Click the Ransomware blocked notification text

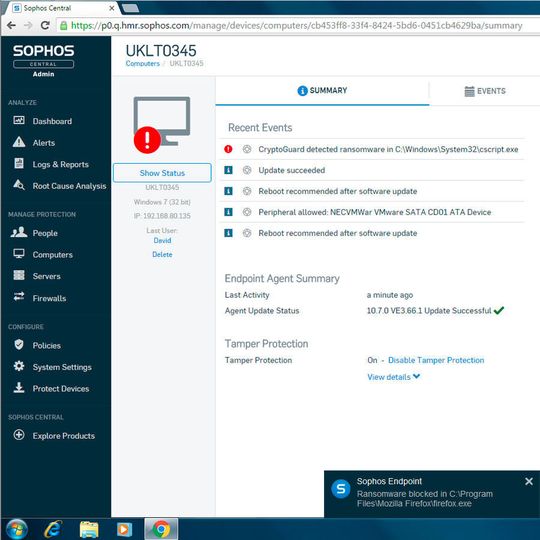425,499
